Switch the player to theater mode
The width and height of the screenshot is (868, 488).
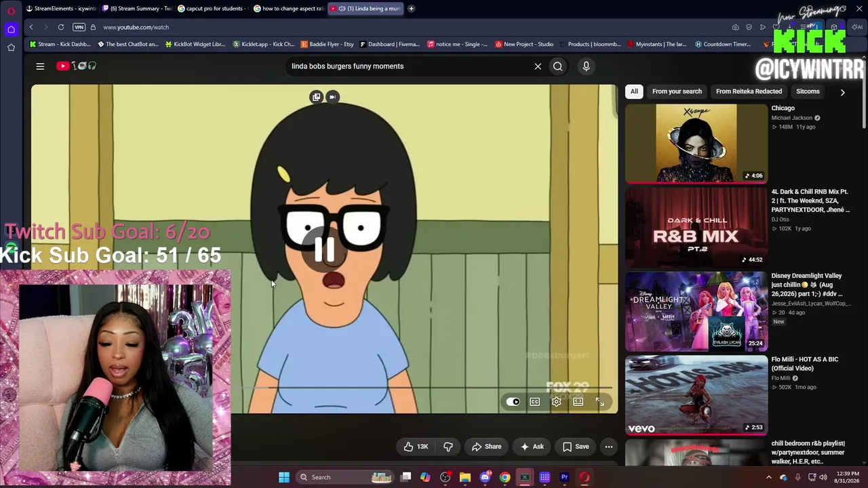tap(578, 402)
